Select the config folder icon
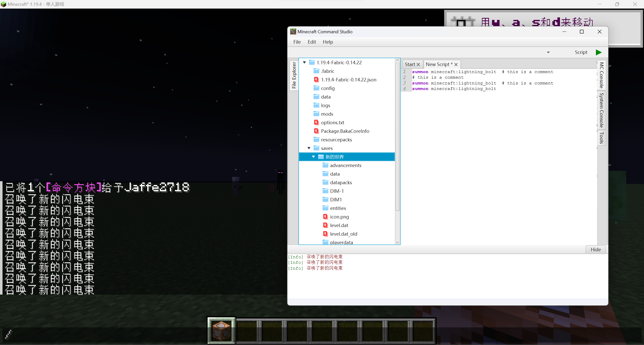Image resolution: width=644 pixels, height=345 pixels. tap(316, 88)
